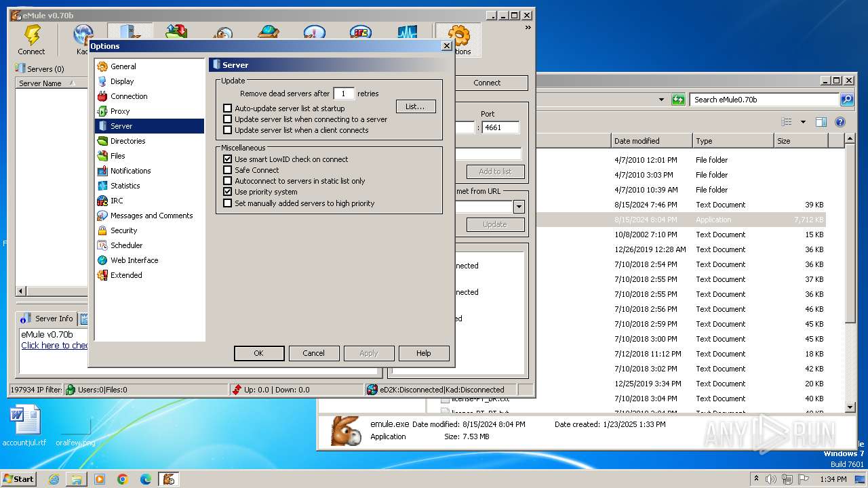Click the Users status bar icon
Screen dimensions: 868x488
pyautogui.click(x=71, y=390)
